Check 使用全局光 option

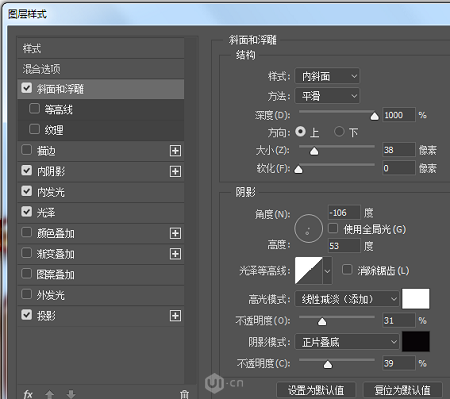click(333, 228)
